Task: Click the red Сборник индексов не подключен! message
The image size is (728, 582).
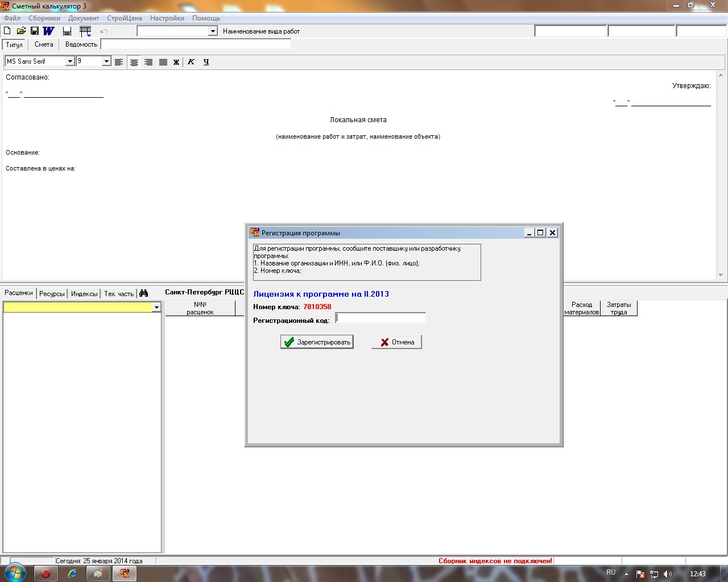Action: (x=495, y=561)
